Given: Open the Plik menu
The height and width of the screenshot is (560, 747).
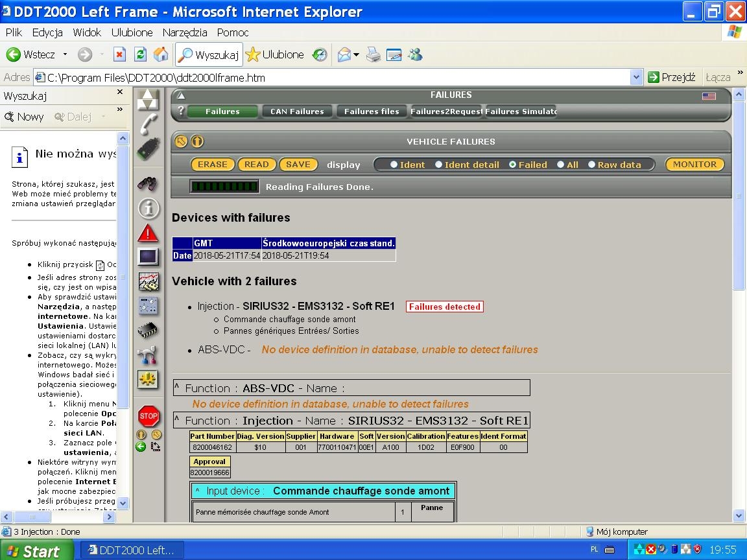Looking at the screenshot, I should (14, 32).
